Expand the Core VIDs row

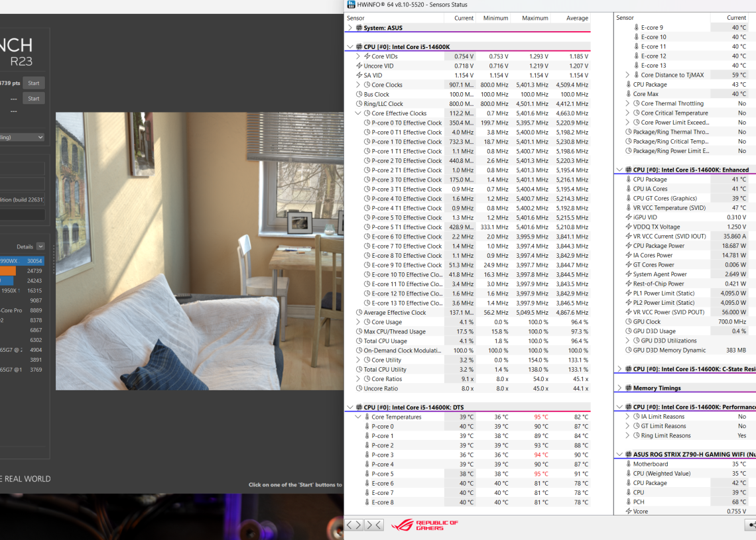coord(358,56)
